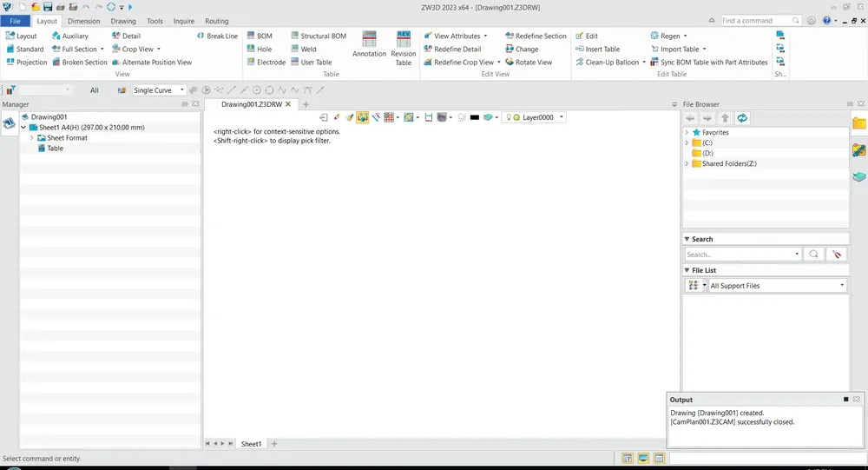The height and width of the screenshot is (470, 868).
Task: Click the Save icon in quick access toolbar
Action: click(48, 7)
